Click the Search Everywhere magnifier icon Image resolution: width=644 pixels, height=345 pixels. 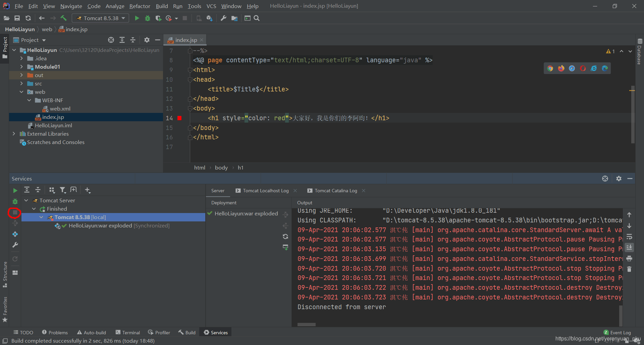point(257,18)
